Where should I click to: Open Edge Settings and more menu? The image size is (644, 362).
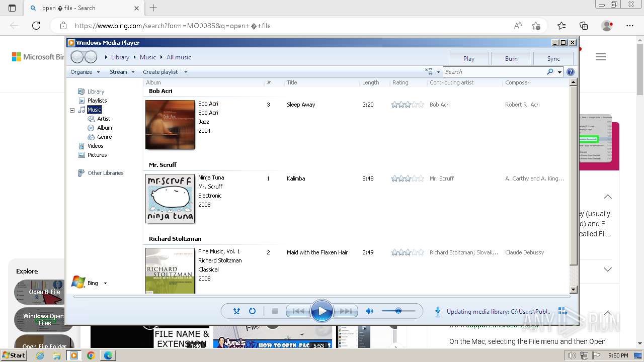[x=630, y=26]
